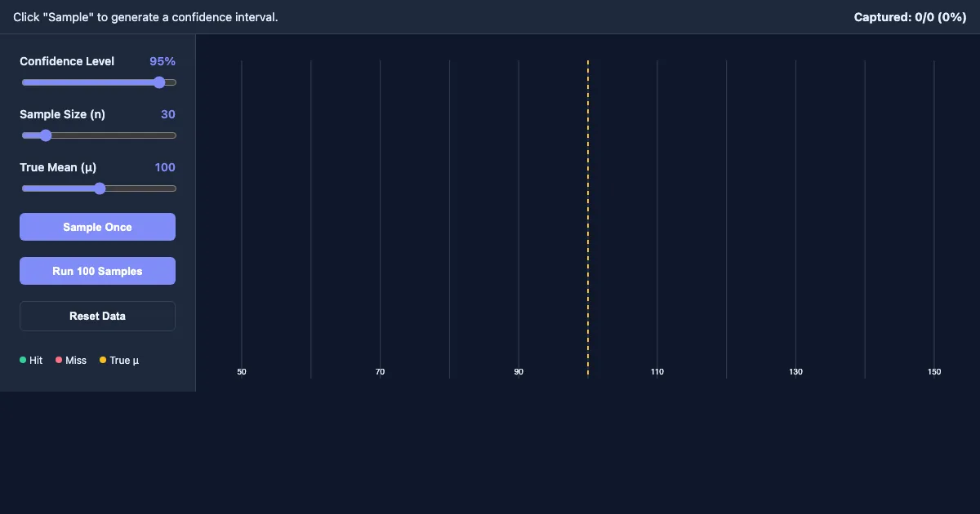Select the sample size value 30
Screen dimensions: 980x514
[168, 114]
